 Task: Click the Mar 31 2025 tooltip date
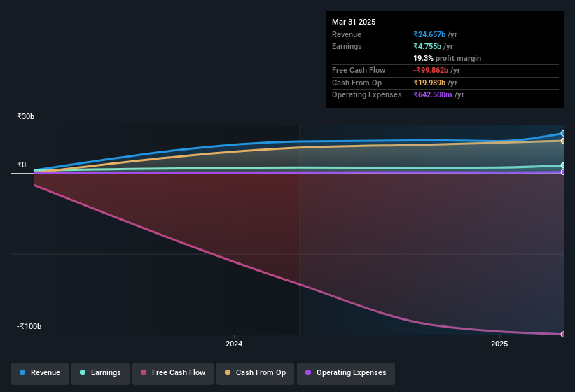click(354, 22)
